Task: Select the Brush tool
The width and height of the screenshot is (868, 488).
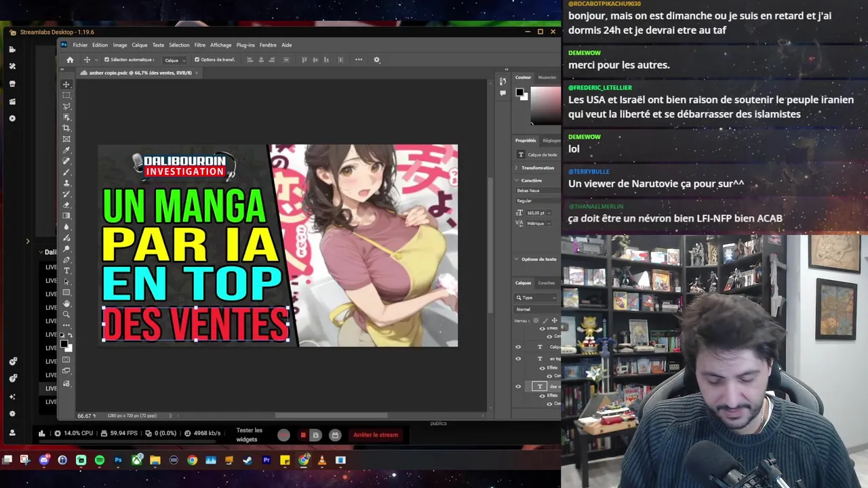Action: pyautogui.click(x=66, y=172)
